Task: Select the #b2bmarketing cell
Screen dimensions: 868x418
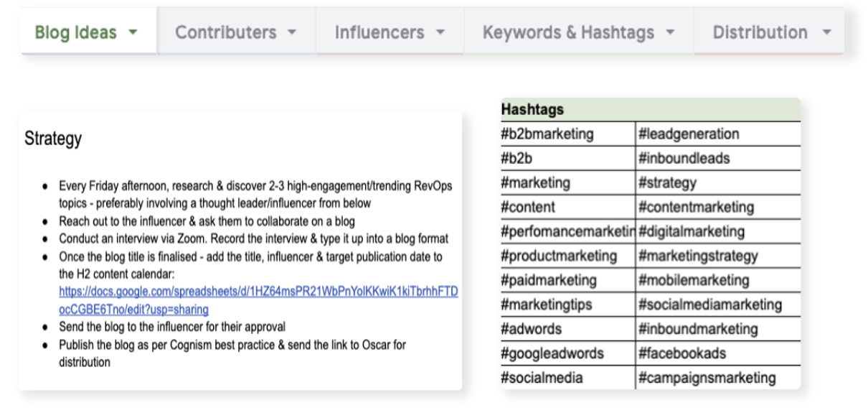Action: click(x=547, y=134)
